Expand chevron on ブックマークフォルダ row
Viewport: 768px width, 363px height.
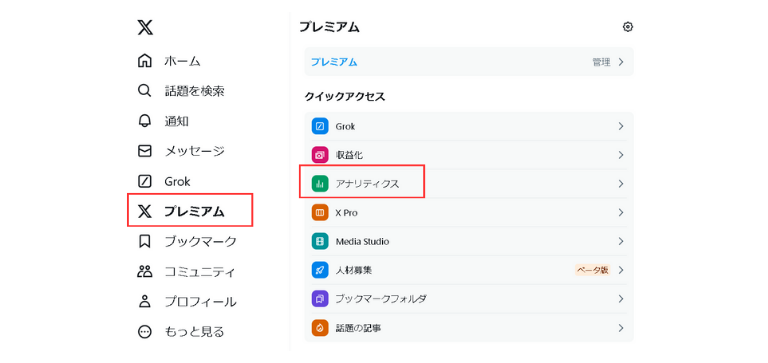(x=621, y=298)
